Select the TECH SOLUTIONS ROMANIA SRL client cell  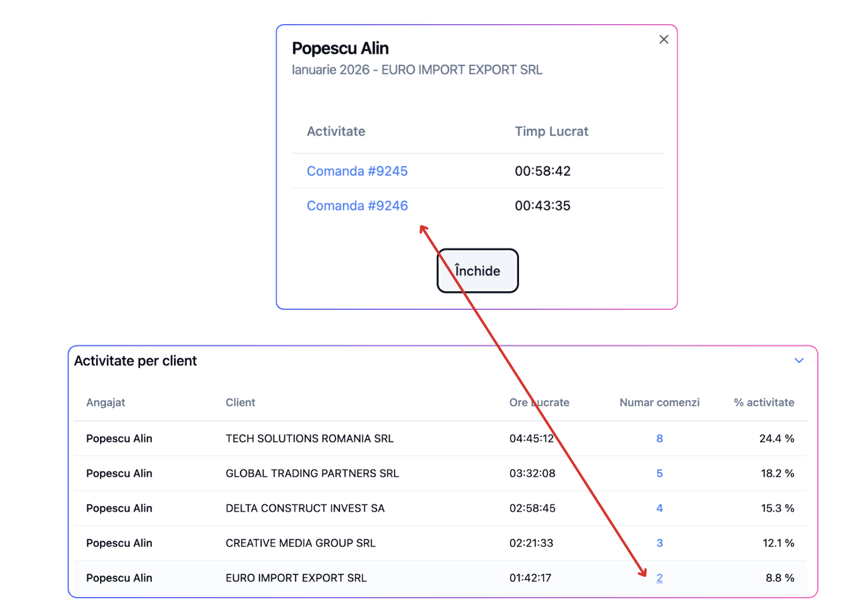coord(309,438)
